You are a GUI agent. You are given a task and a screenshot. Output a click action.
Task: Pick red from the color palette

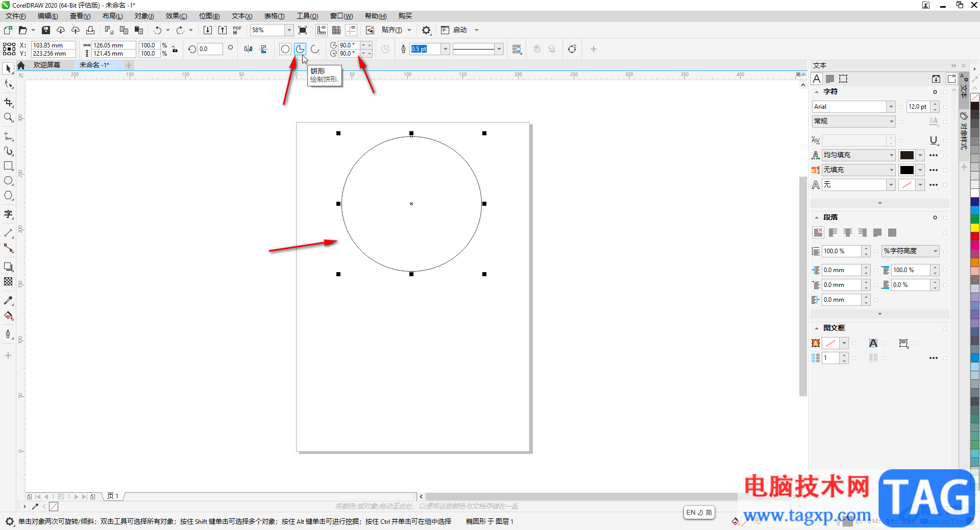pos(975,236)
